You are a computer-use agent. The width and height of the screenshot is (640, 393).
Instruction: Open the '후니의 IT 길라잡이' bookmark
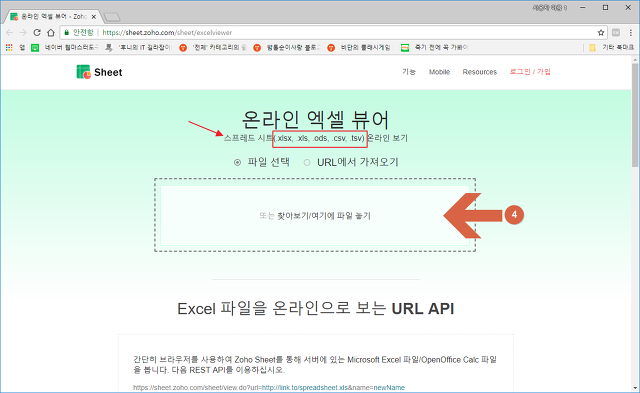click(139, 48)
